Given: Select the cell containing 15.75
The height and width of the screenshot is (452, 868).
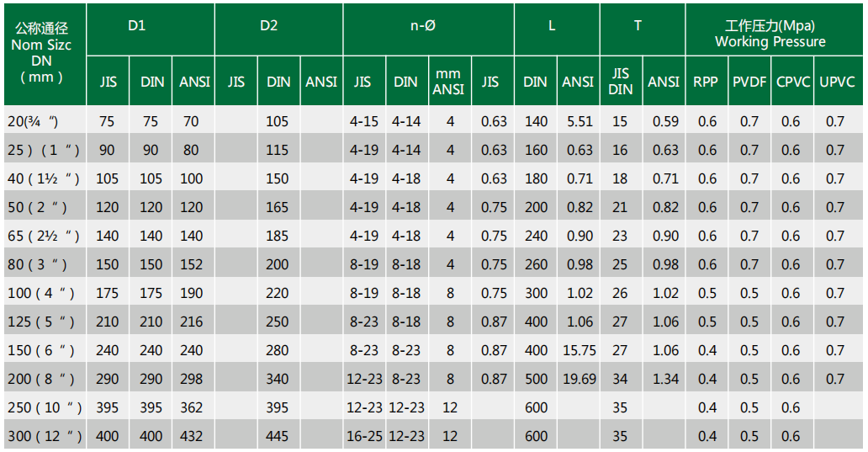Looking at the screenshot, I should coord(579,350).
